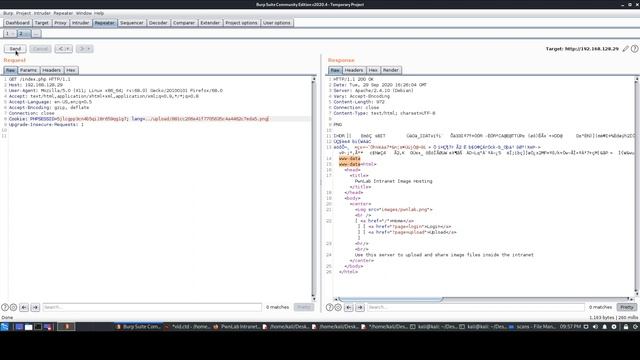The height and width of the screenshot is (360, 640).
Task: Select the request Raw view tab
Action: tap(10, 70)
